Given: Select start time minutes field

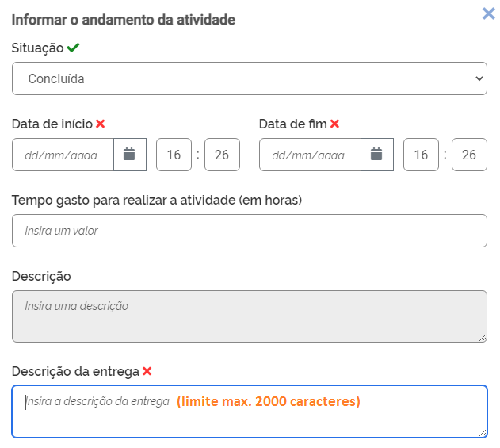Looking at the screenshot, I should (x=222, y=155).
